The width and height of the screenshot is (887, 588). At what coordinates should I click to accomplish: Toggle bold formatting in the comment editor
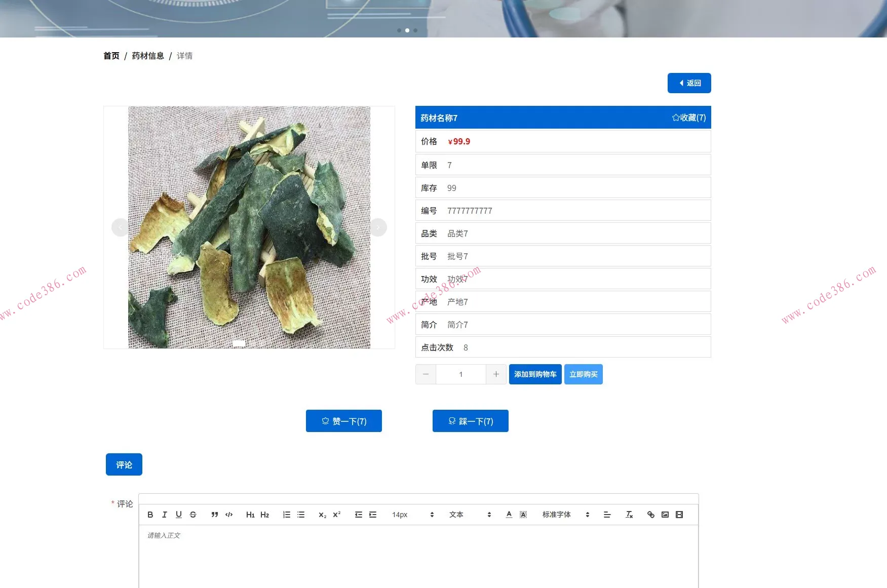[150, 515]
